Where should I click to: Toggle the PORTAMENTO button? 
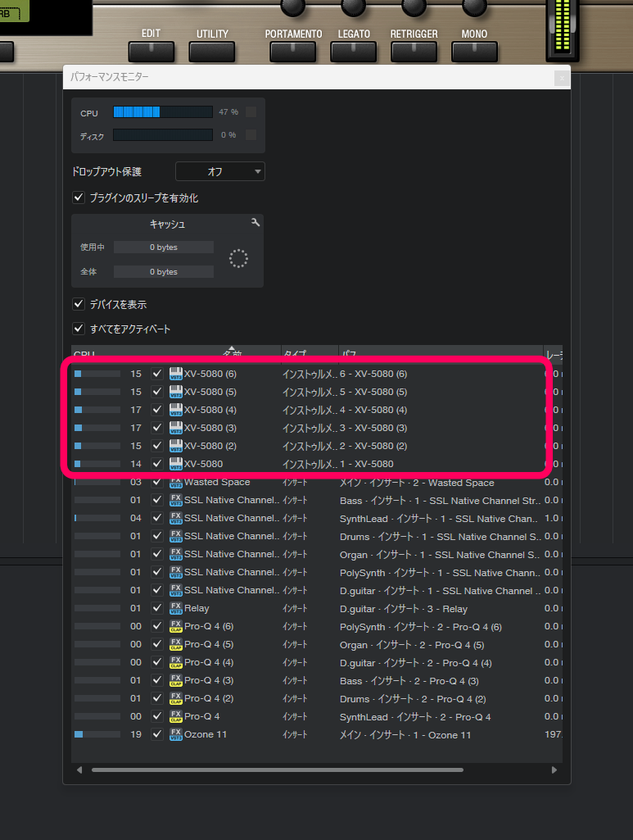(x=293, y=51)
